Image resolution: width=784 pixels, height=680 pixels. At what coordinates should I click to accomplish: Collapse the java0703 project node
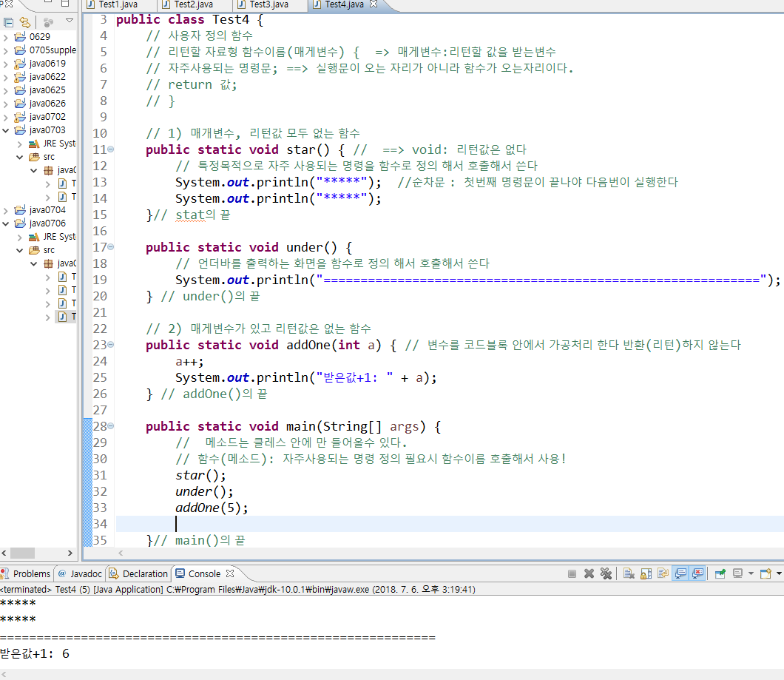(x=5, y=130)
